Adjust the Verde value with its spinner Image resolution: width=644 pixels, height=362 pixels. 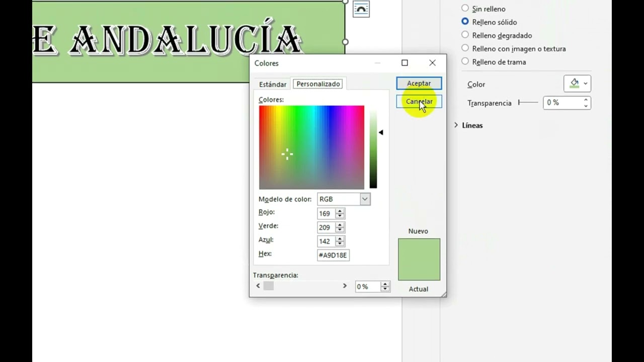point(340,227)
